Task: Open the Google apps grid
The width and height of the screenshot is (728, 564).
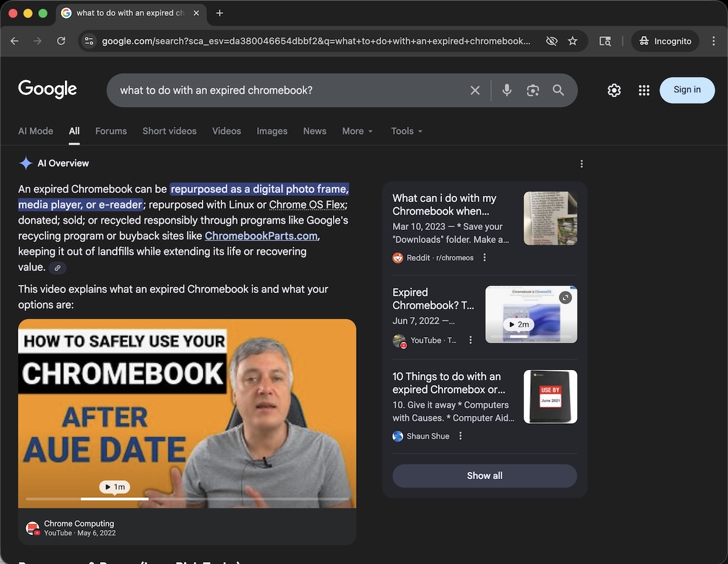Action: 644,90
